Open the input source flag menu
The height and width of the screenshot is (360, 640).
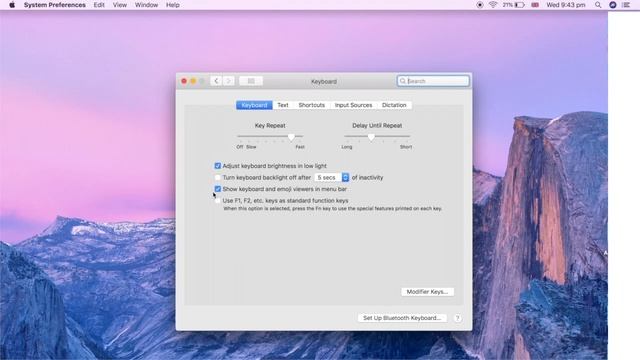[535, 5]
